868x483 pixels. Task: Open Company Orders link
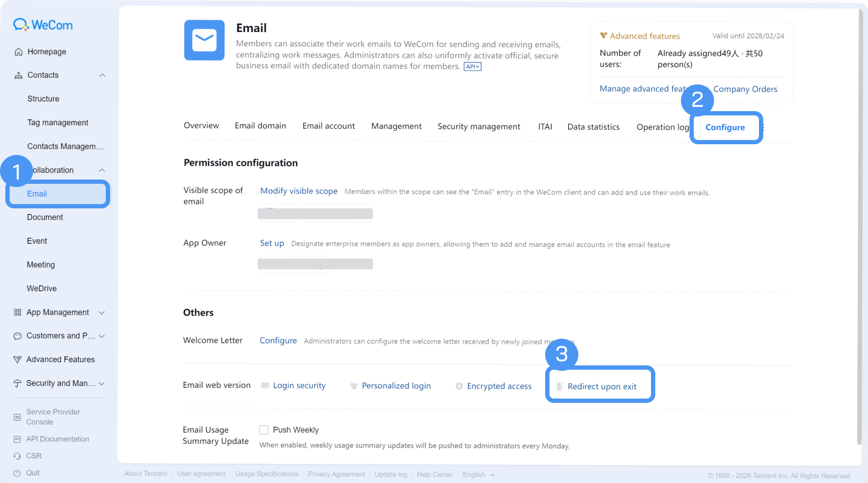[745, 89]
